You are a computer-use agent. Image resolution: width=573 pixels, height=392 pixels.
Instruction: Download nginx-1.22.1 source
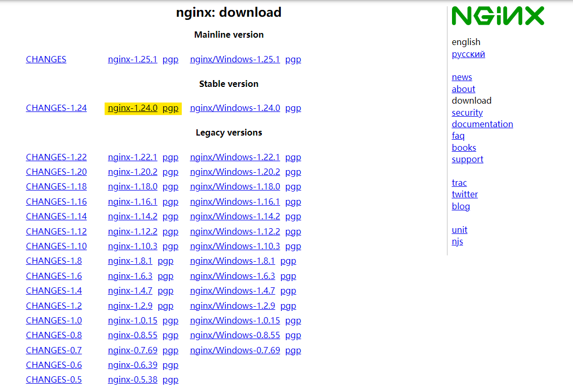coord(133,157)
